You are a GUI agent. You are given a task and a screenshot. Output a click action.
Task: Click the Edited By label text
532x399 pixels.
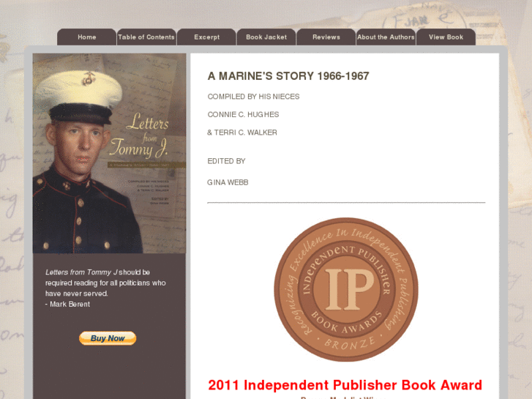pos(226,161)
